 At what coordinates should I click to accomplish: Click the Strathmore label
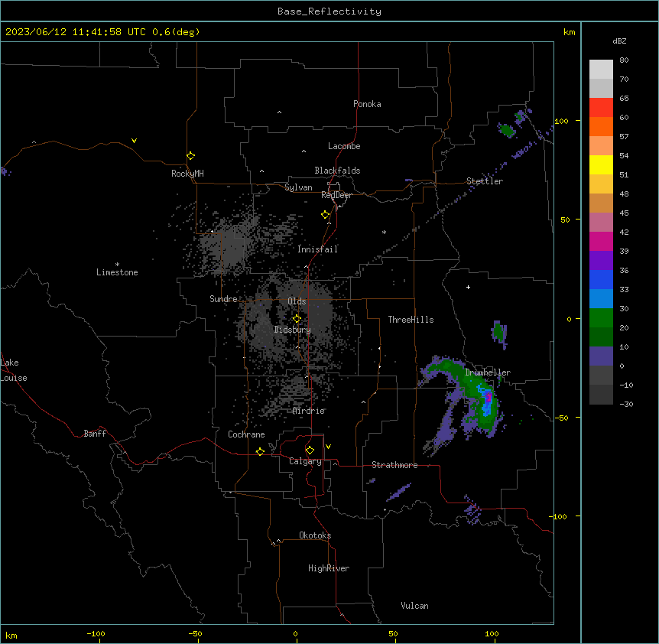[x=394, y=465]
